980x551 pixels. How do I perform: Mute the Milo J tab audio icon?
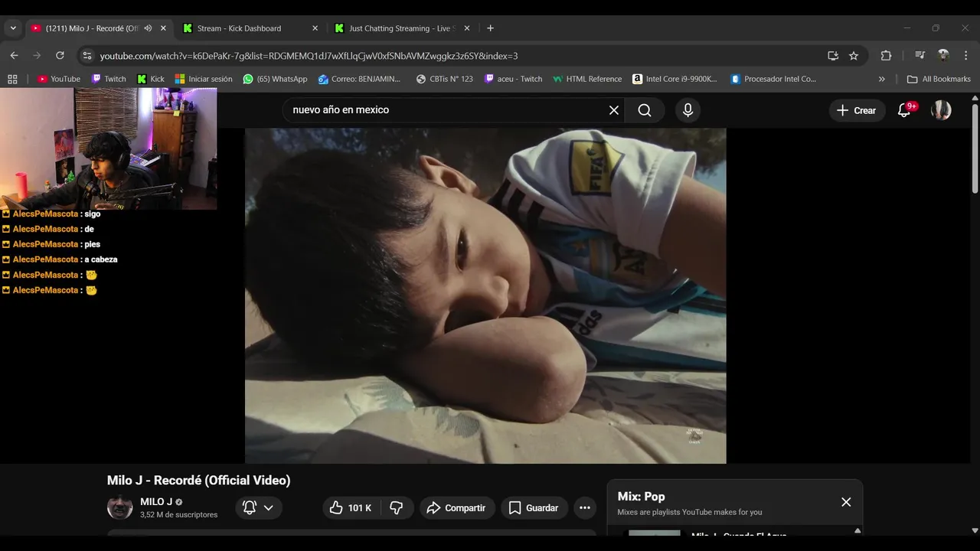tap(148, 28)
